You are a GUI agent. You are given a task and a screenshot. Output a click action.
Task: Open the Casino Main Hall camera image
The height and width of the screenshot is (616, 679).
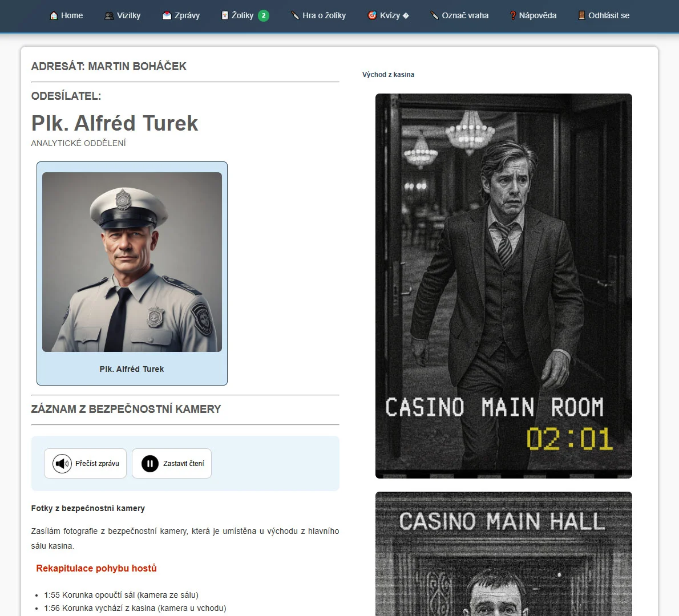coord(503,553)
